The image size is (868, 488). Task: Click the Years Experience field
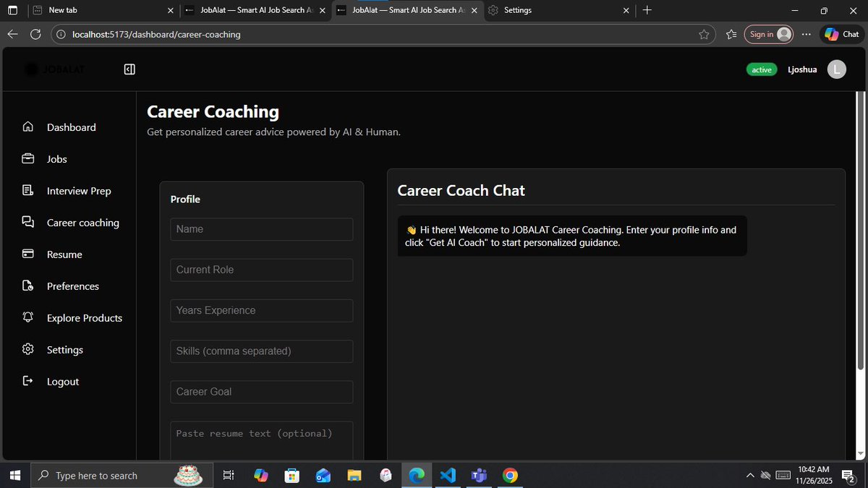point(262,310)
